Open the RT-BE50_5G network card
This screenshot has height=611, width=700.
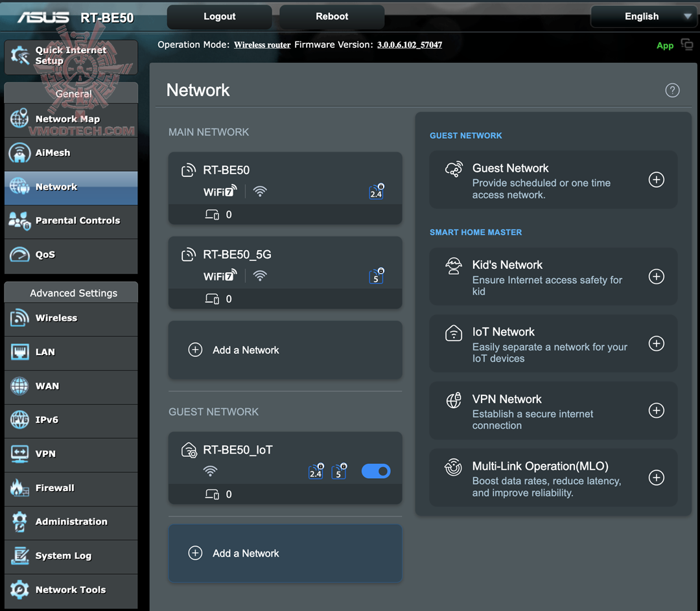pyautogui.click(x=285, y=272)
